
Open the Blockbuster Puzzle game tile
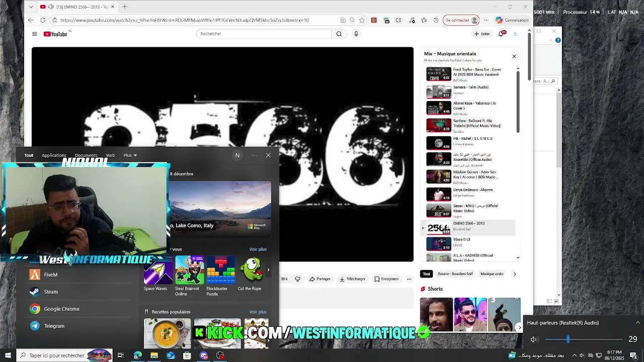pos(220,276)
